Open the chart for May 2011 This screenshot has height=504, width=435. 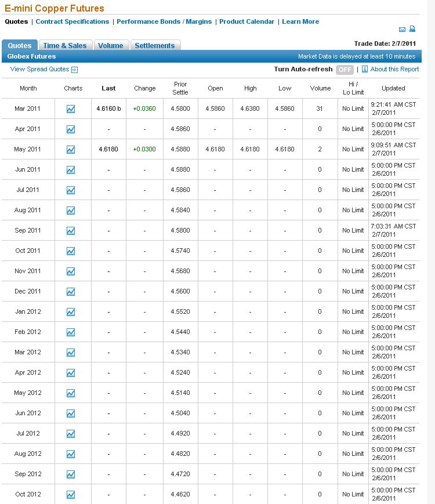71,150
